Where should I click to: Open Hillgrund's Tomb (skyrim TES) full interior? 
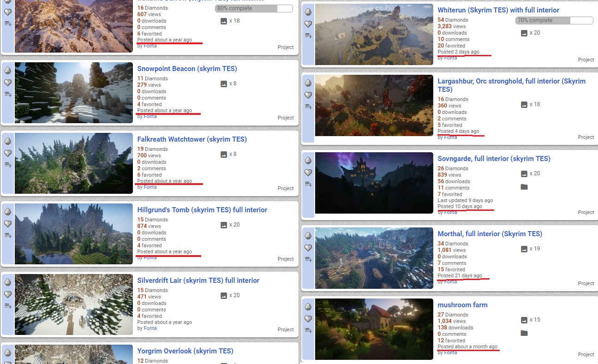point(202,210)
